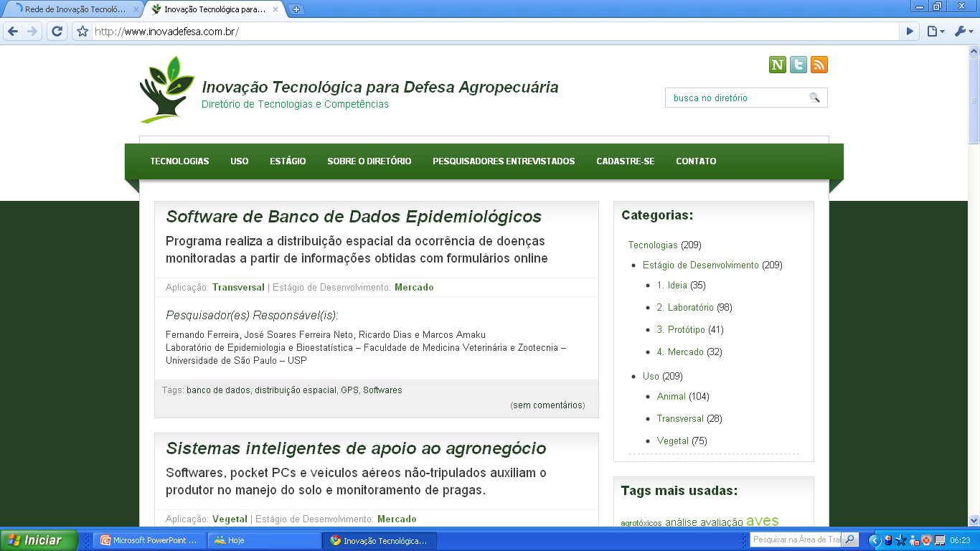Viewport: 980px width, 551px height.
Task: Open a new tab with the plus button
Action: pyautogui.click(x=296, y=9)
